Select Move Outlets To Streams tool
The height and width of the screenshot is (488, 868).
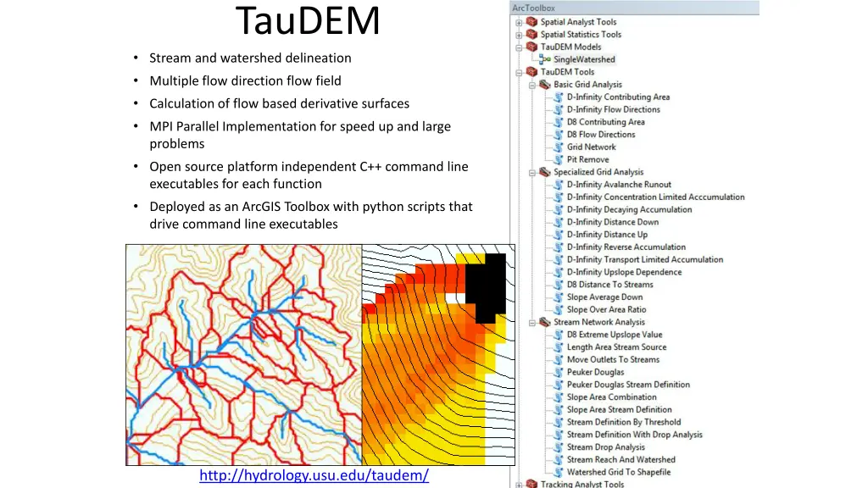pyautogui.click(x=613, y=359)
